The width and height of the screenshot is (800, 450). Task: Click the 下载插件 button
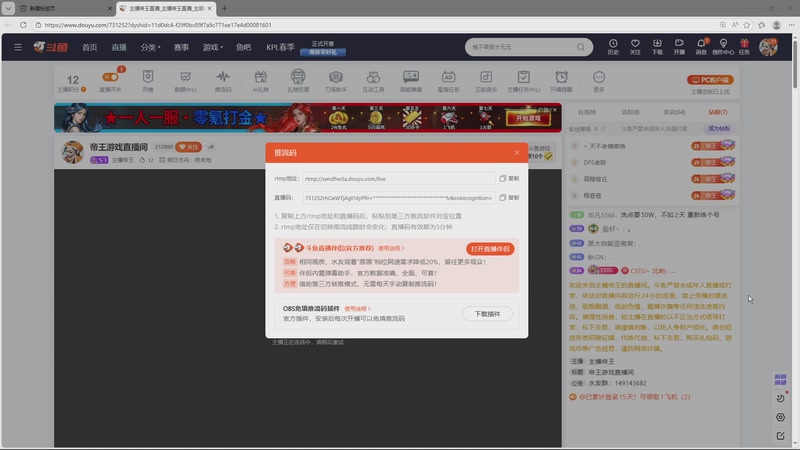click(x=487, y=314)
